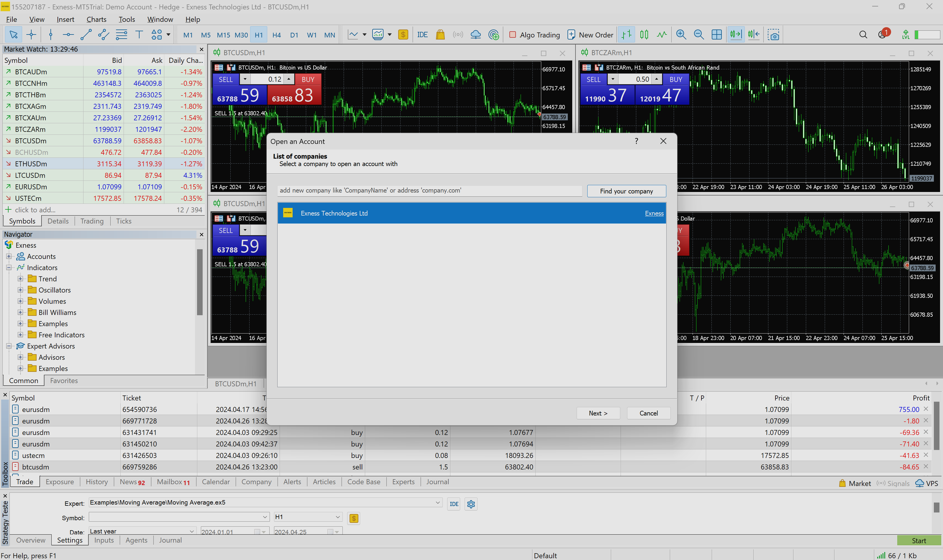Click the Find your company button

[626, 191]
